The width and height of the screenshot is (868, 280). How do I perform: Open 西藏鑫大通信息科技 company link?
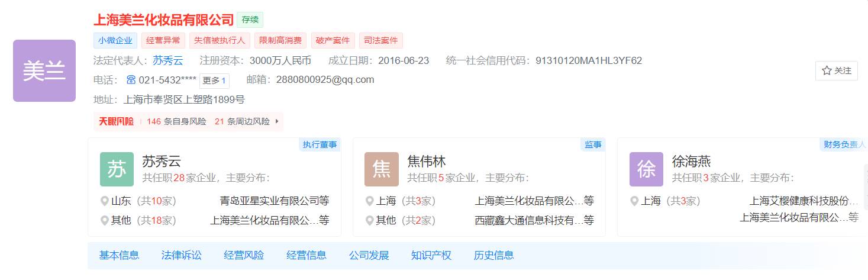[534, 220]
